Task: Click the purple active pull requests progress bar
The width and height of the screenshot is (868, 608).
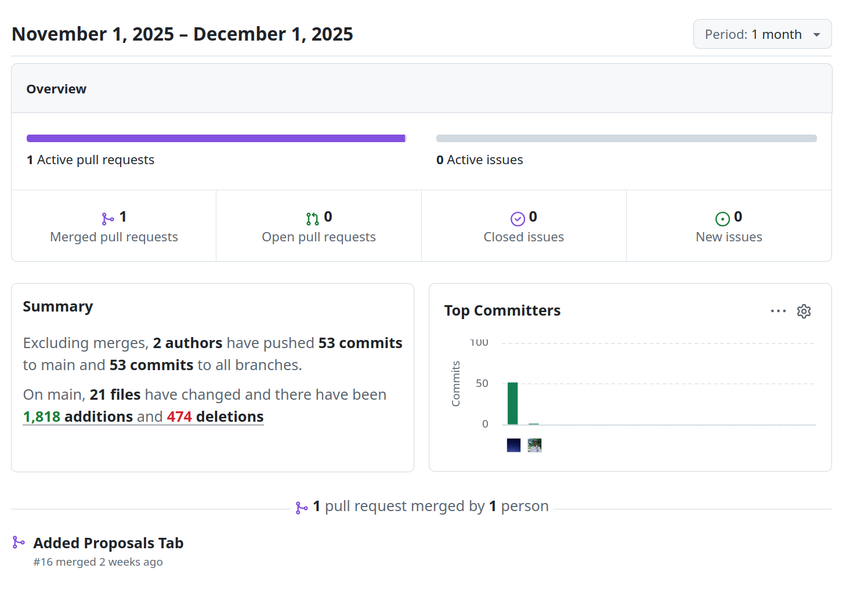Action: coord(216,139)
